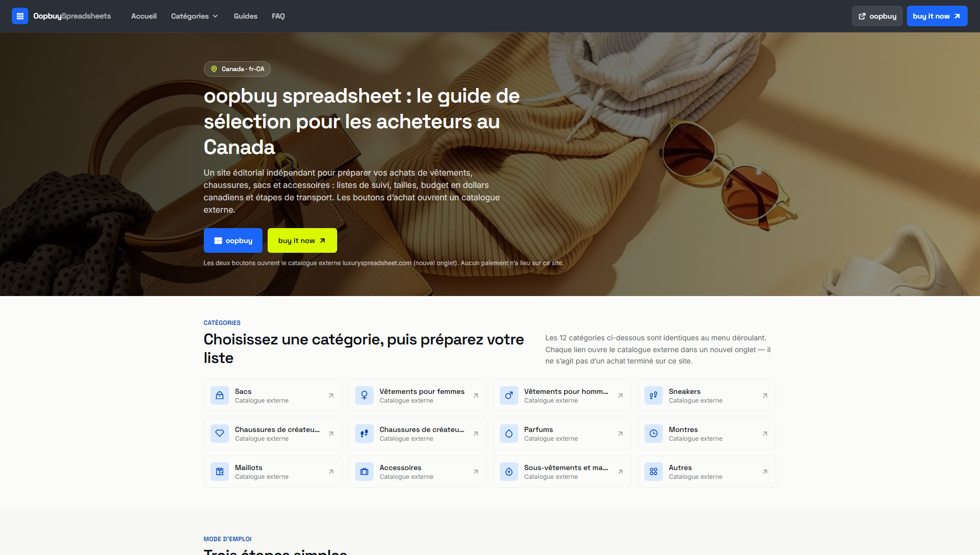Click the droplet icon on the Parfums card

[509, 433]
